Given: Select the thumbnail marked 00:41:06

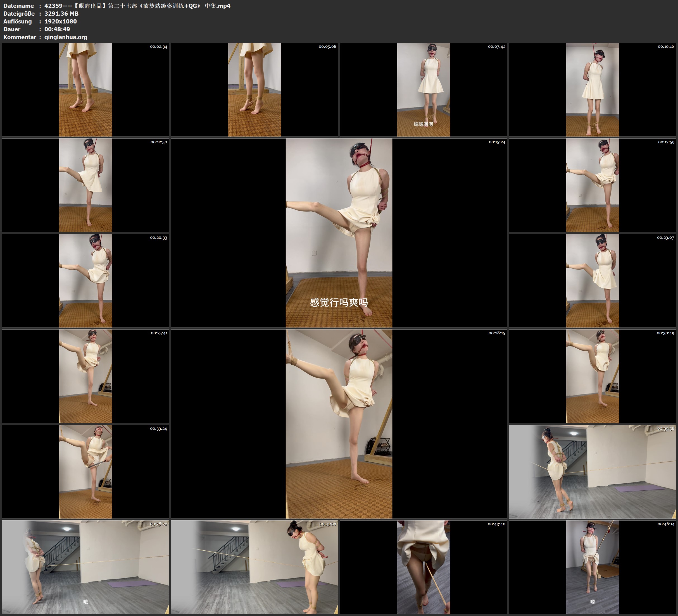Looking at the screenshot, I should coord(254,567).
